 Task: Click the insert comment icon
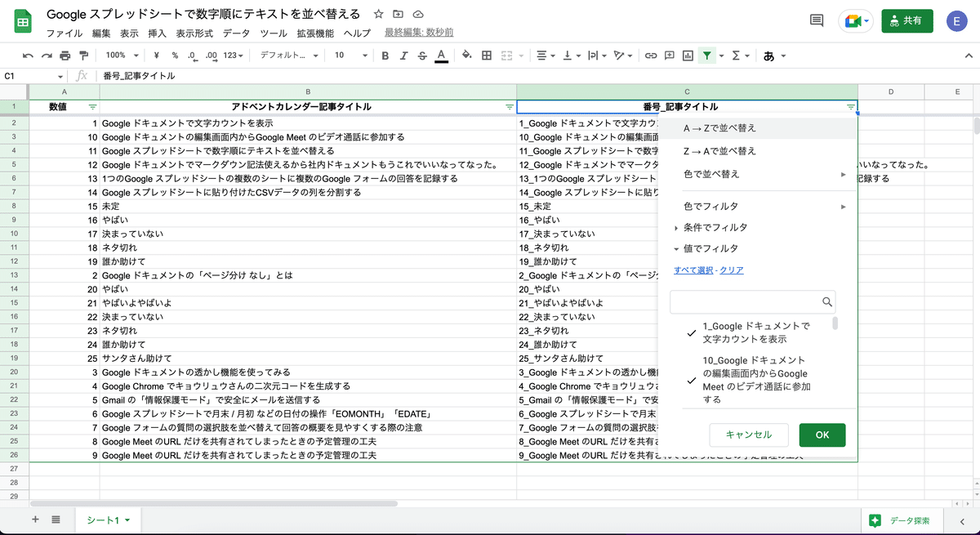pos(670,56)
